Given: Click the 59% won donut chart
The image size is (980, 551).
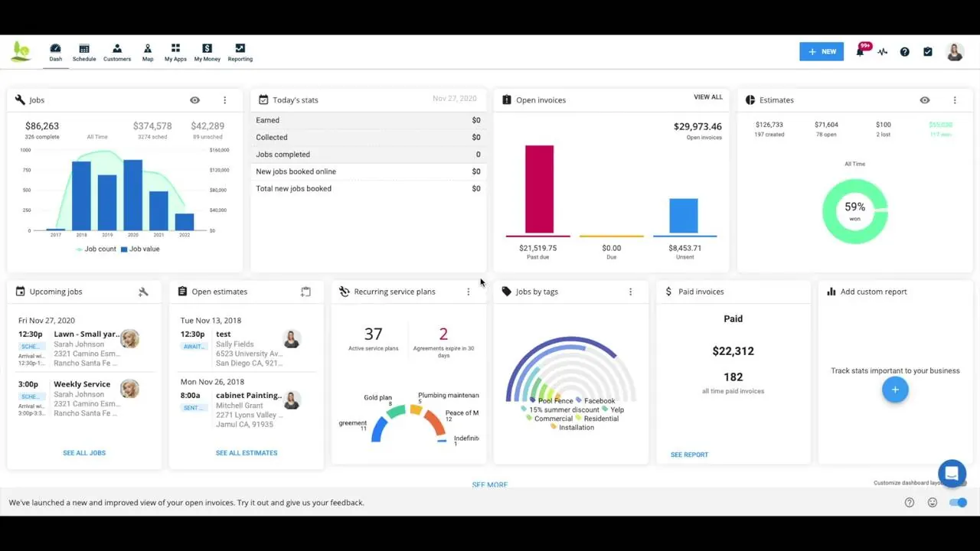Looking at the screenshot, I should click(x=855, y=212).
